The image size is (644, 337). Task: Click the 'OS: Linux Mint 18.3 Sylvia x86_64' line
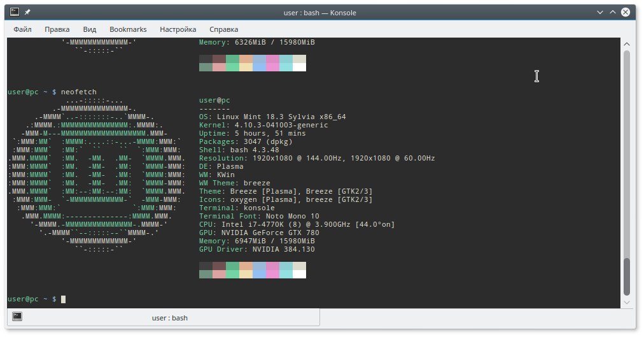272,117
